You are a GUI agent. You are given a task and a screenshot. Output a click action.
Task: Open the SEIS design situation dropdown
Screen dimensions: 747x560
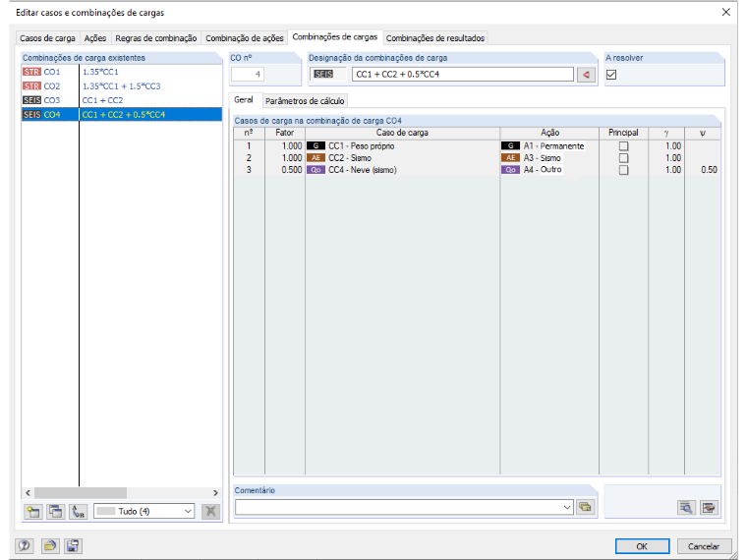click(327, 75)
